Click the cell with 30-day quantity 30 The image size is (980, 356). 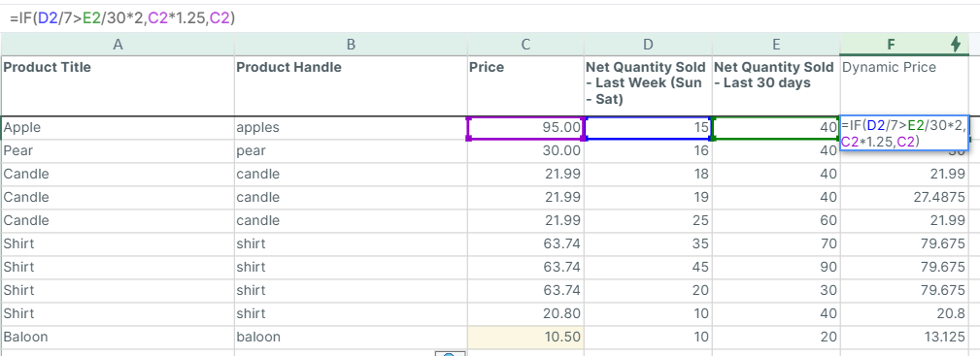(776, 290)
